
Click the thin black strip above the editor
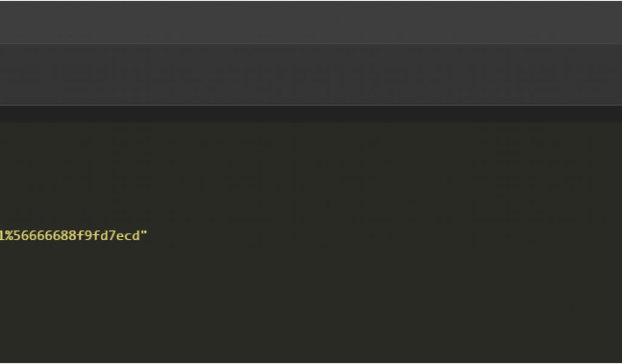tap(311, 114)
